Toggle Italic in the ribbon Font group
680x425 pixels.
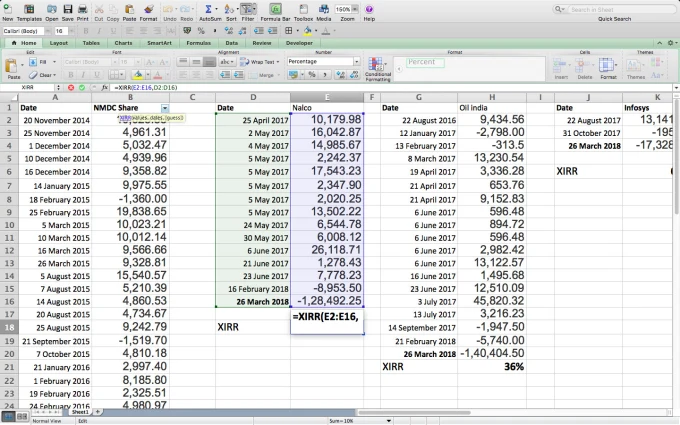point(83,75)
